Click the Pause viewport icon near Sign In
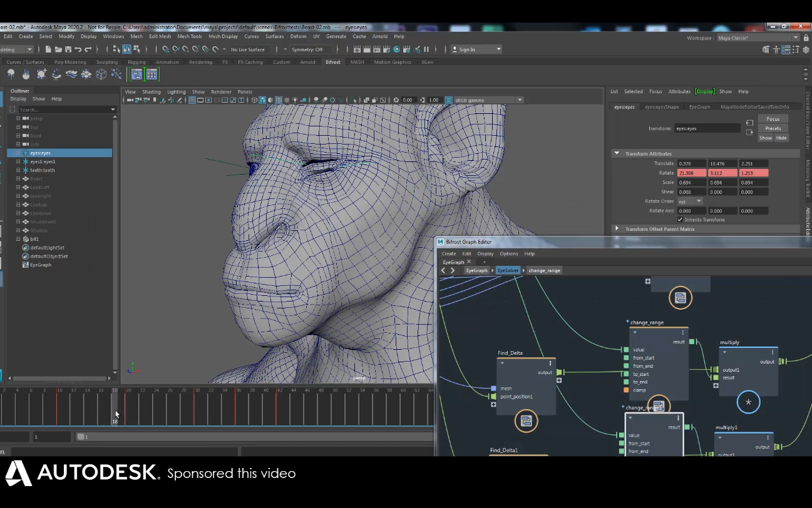This screenshot has height=508, width=812. (427, 49)
